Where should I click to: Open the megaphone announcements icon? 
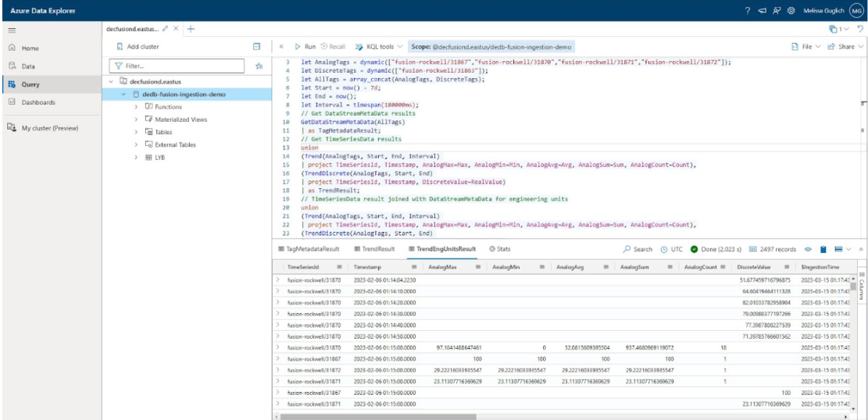763,10
